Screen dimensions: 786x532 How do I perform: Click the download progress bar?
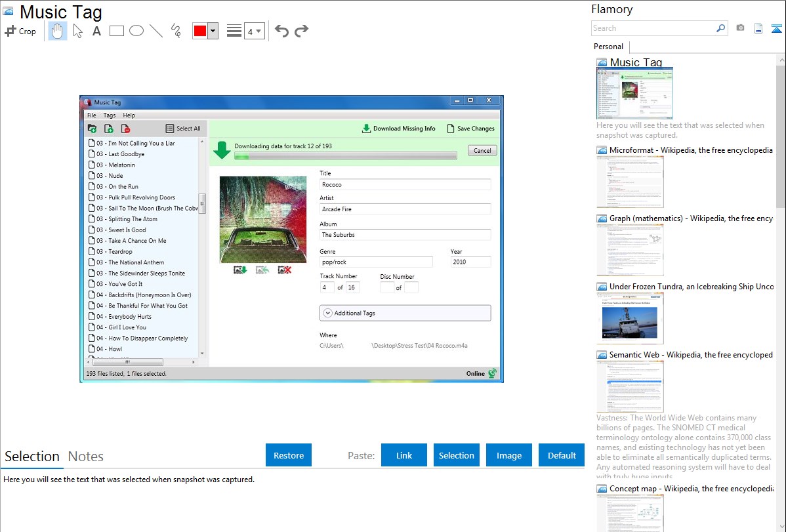click(x=345, y=156)
